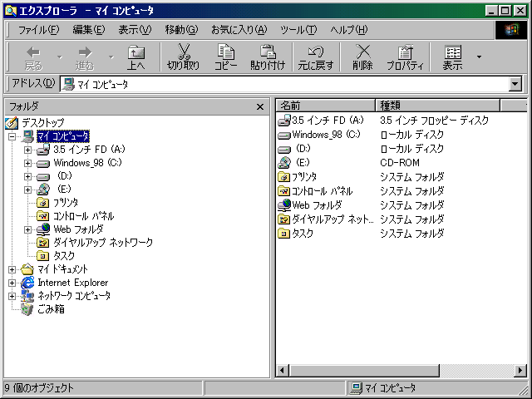Click the 戻る (Back) toolbar button
This screenshot has height=399, width=532.
33,57
